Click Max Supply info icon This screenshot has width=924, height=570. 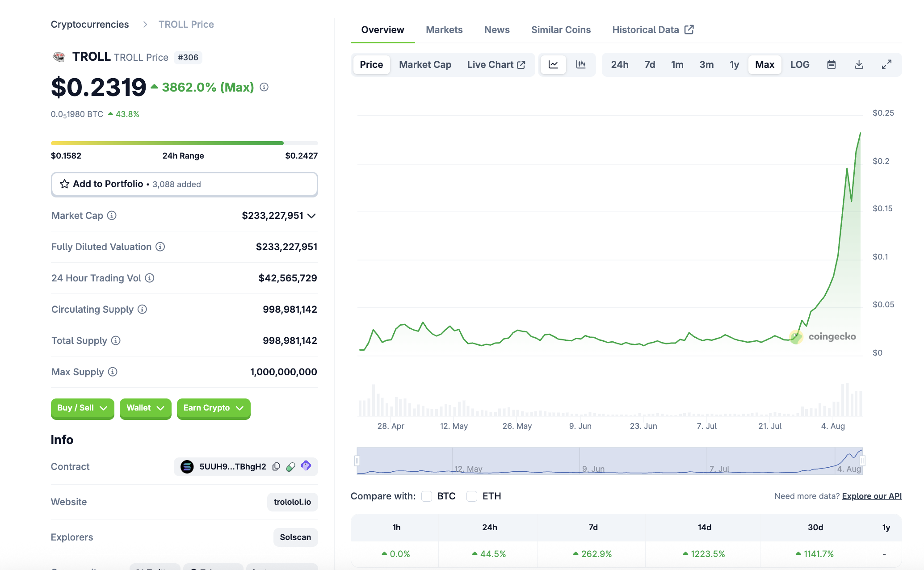click(113, 372)
